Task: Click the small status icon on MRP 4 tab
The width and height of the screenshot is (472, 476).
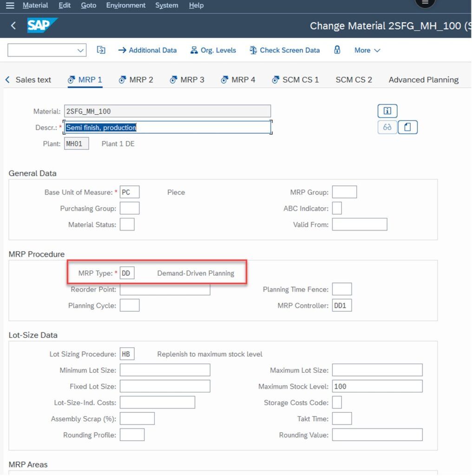Action: click(224, 79)
